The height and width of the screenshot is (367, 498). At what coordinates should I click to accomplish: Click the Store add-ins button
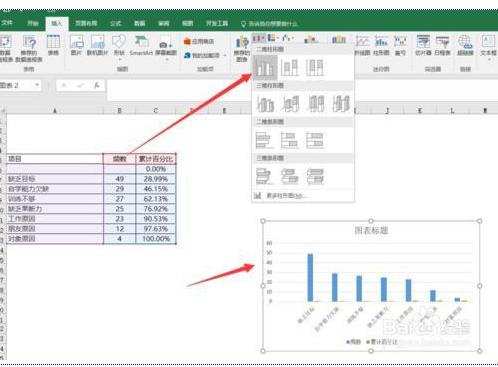pyautogui.click(x=199, y=41)
